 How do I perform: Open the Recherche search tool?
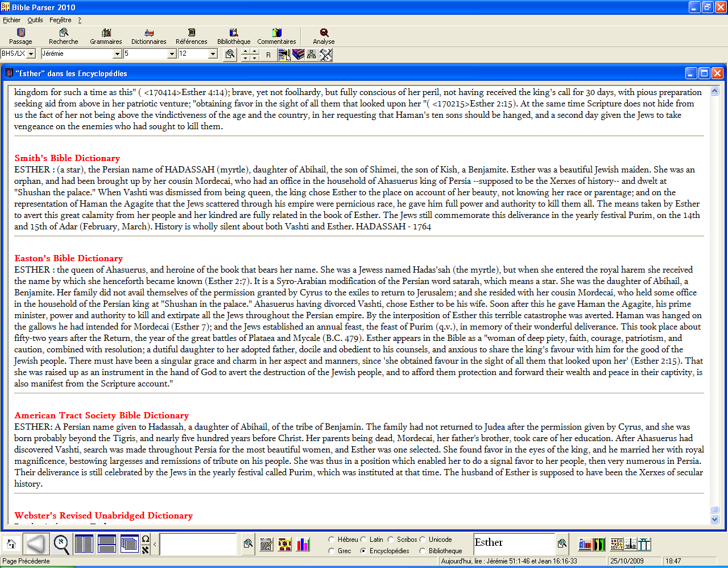[64, 36]
